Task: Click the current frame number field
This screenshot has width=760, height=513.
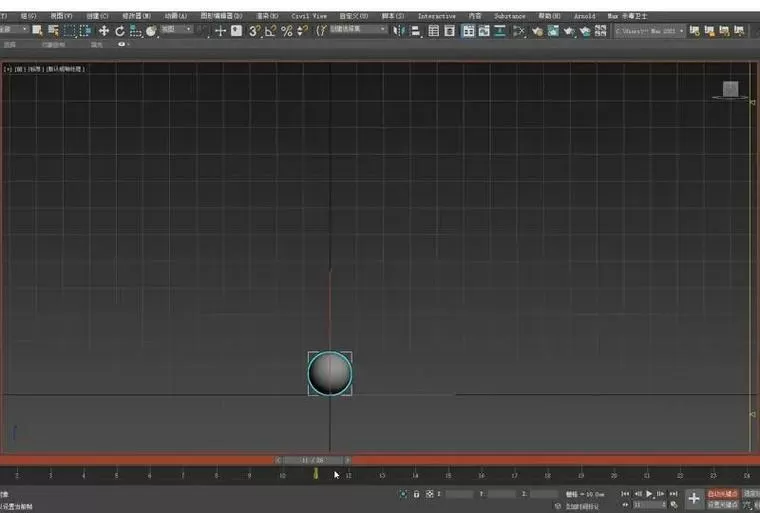Action: pos(649,505)
